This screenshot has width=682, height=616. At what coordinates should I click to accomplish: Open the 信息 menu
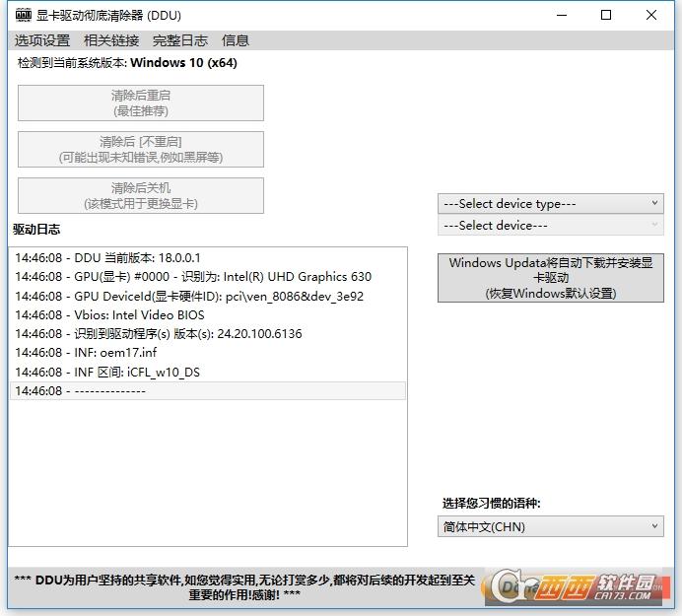tap(236, 40)
